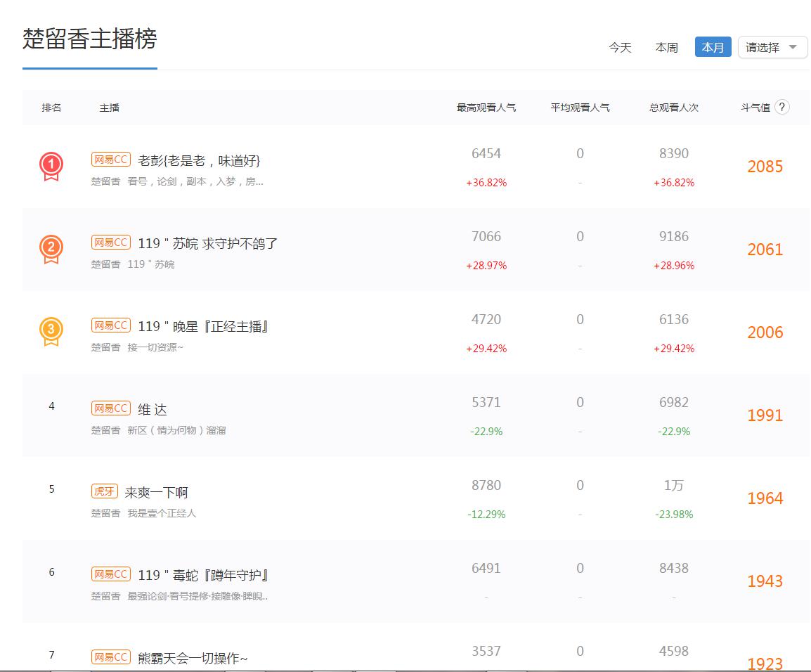This screenshot has height=672, width=811.
Task: Switch to the 今天 ranking tab
Action: (619, 47)
